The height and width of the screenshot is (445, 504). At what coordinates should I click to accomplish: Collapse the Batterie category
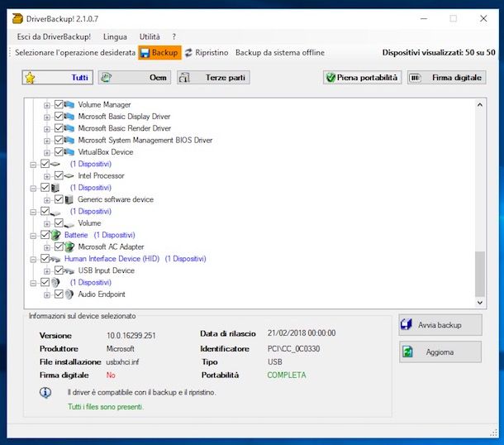click(33, 236)
